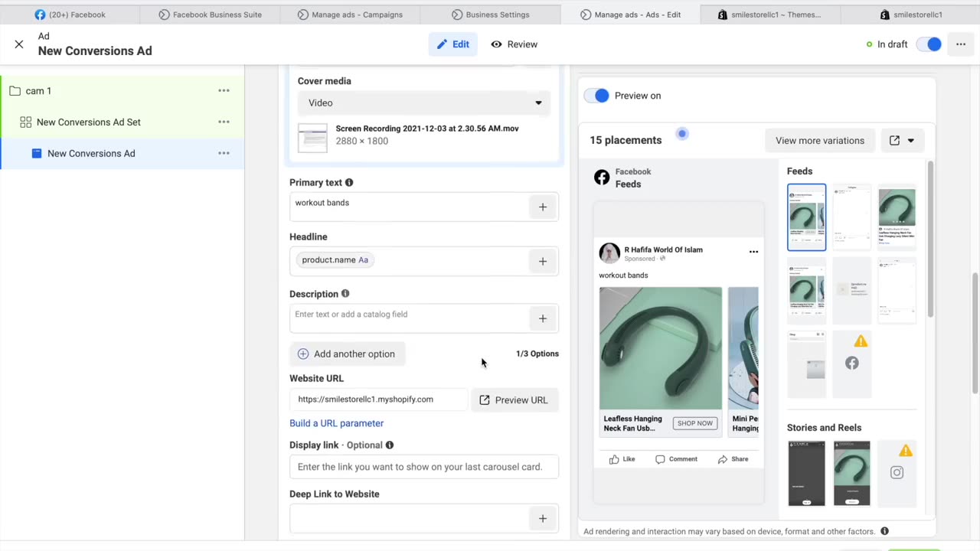The width and height of the screenshot is (980, 551).
Task: Open the Cover media Video dropdown
Action: 425,103
